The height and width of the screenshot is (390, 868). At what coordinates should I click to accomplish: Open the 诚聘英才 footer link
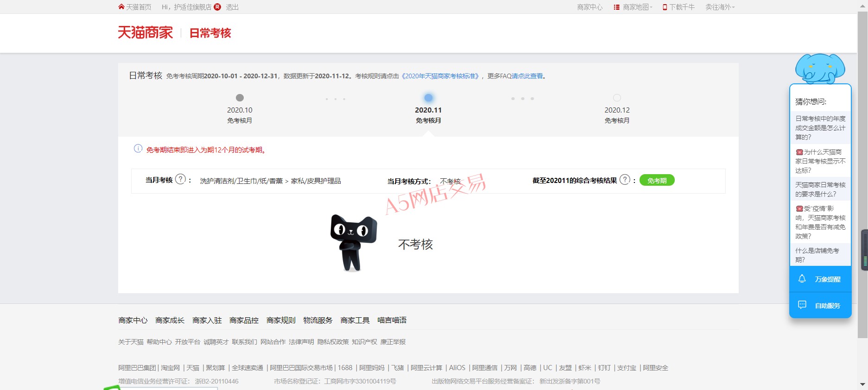[216, 342]
